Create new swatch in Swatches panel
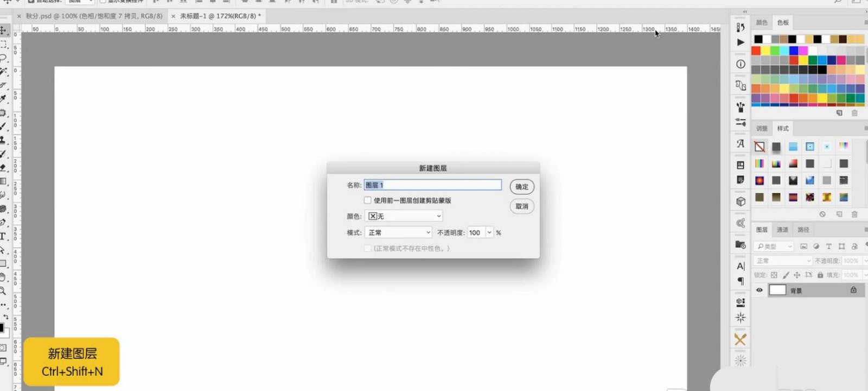This screenshot has width=868, height=391. 839,113
